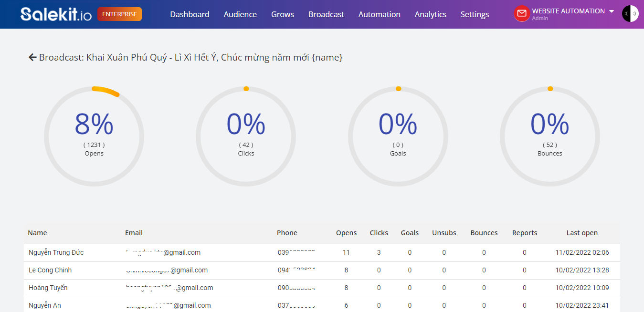
Task: Click last open date 10/02/2022 10:09
Action: click(582, 288)
